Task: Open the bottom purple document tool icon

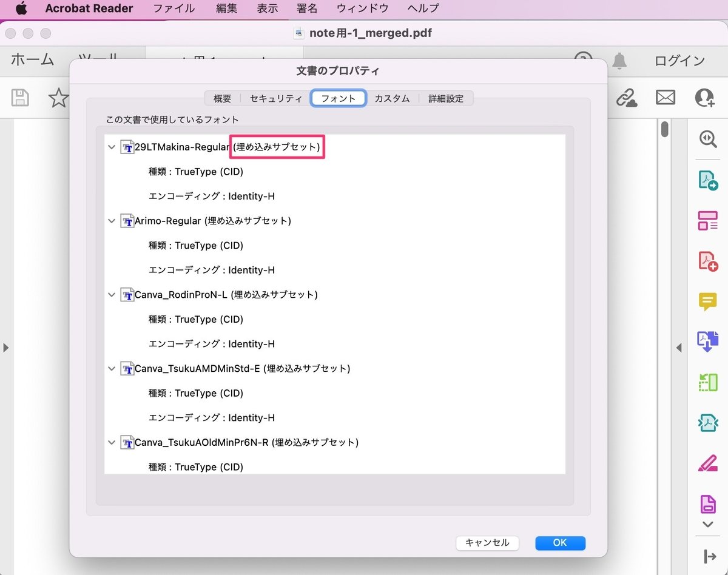Action: click(707, 503)
